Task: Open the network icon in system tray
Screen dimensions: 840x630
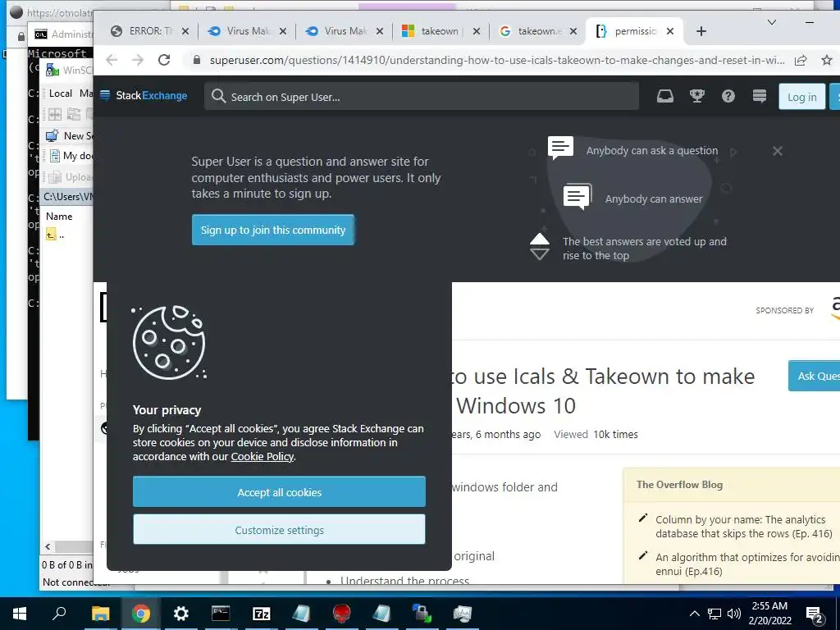Action: (x=714, y=614)
